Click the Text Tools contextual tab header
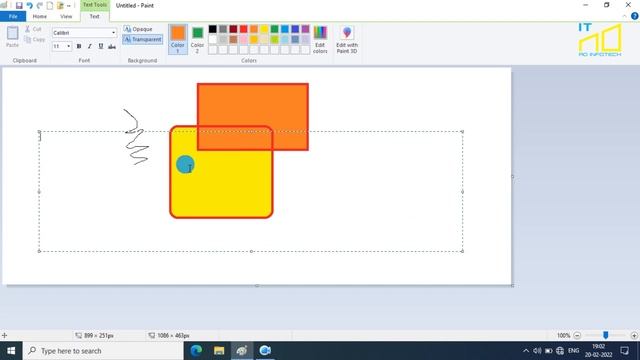This screenshot has height=360, width=640. tap(95, 5)
